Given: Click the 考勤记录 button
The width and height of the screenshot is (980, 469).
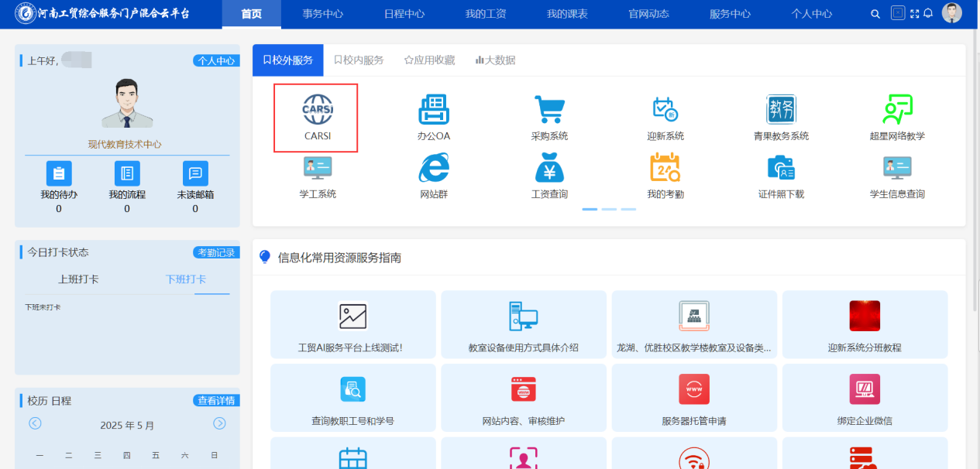Looking at the screenshot, I should tap(216, 252).
